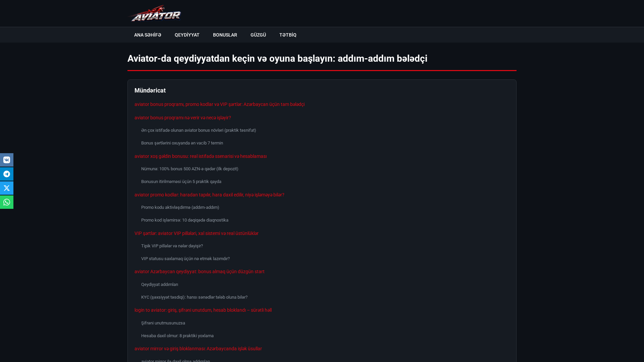
Task: Open TƏTBİQ menu item
Action: pyautogui.click(x=288, y=35)
